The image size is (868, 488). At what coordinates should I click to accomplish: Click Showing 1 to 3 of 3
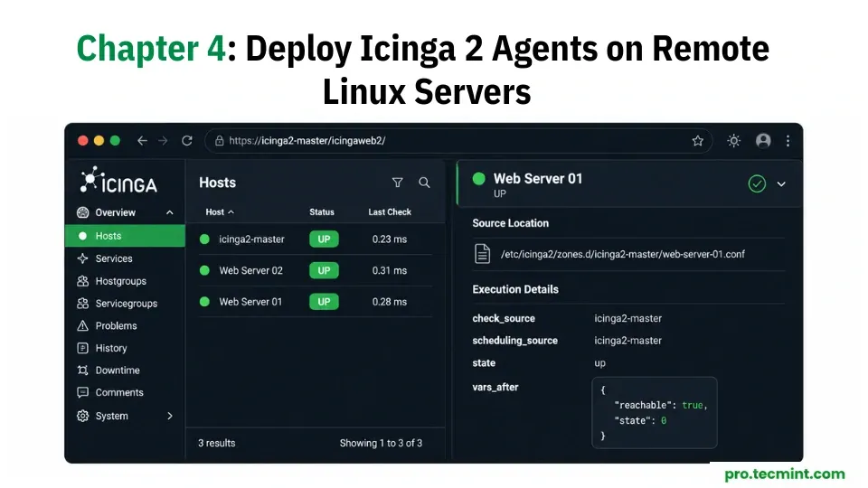(381, 443)
